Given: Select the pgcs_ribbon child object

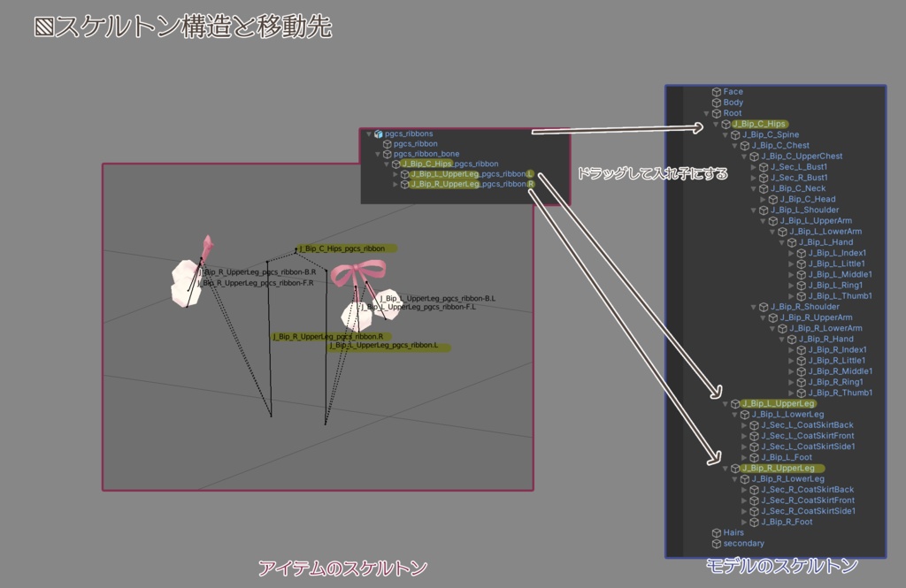Looking at the screenshot, I should point(416,144).
